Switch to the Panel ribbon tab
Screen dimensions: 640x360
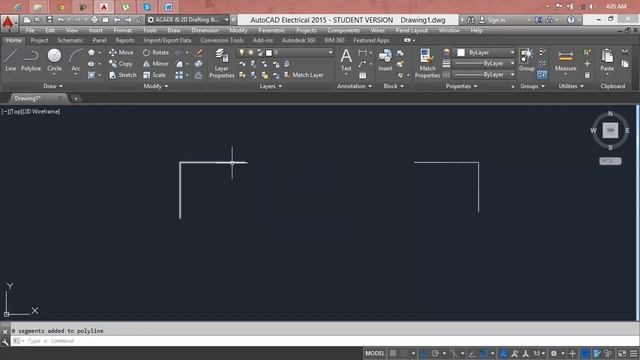(99, 40)
